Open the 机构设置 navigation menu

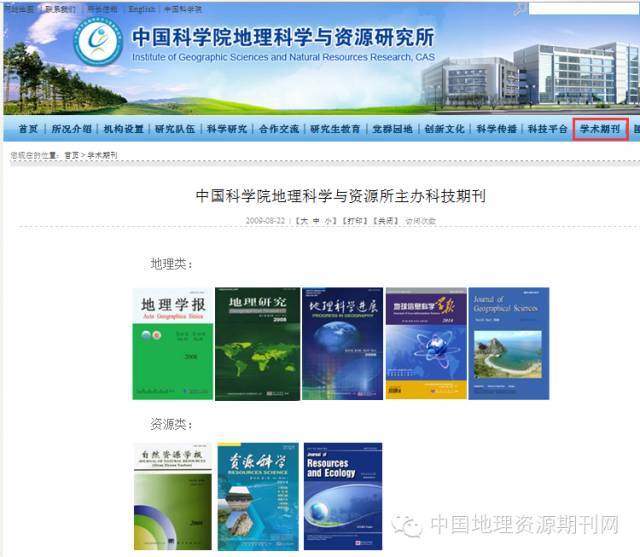(x=124, y=129)
